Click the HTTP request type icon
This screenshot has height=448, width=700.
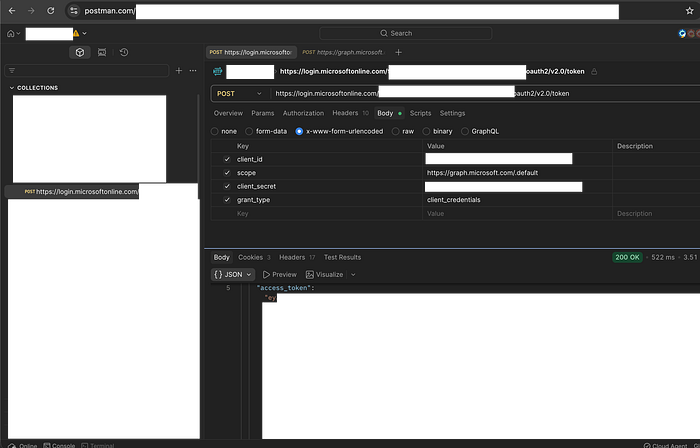pos(217,71)
